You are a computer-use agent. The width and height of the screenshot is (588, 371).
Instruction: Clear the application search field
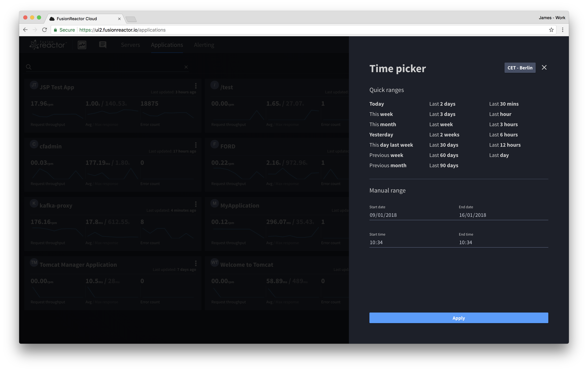click(186, 67)
